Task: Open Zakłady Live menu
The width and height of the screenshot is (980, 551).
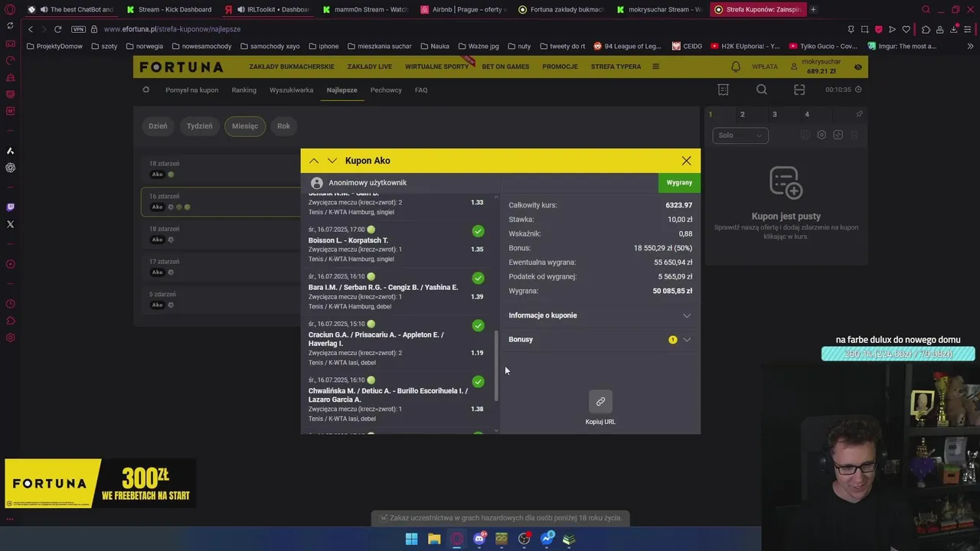Action: click(x=370, y=67)
